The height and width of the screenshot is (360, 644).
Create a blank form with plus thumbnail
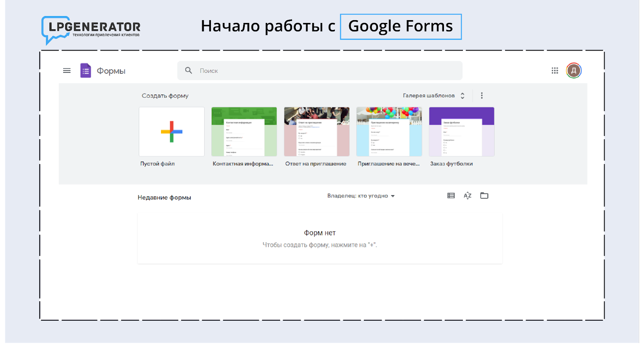171,132
